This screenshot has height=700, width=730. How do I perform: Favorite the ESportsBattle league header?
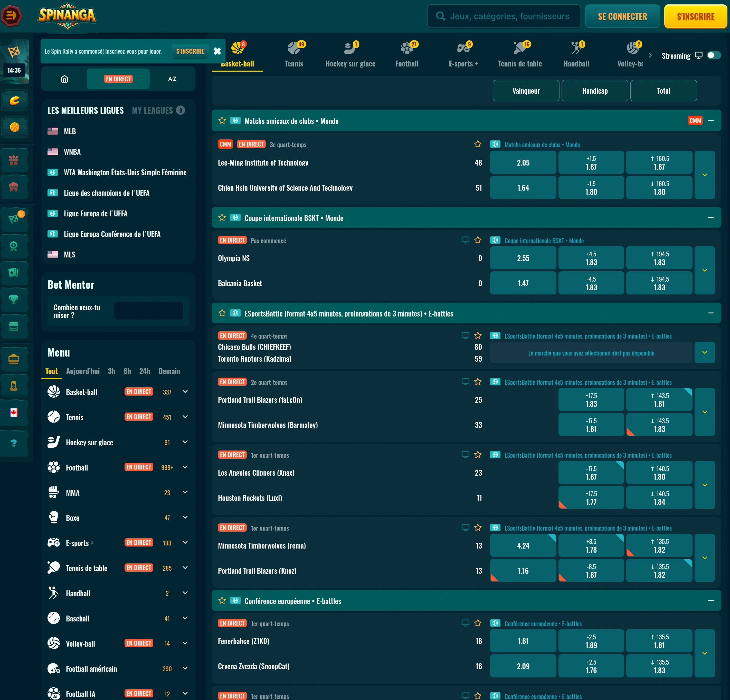(222, 313)
